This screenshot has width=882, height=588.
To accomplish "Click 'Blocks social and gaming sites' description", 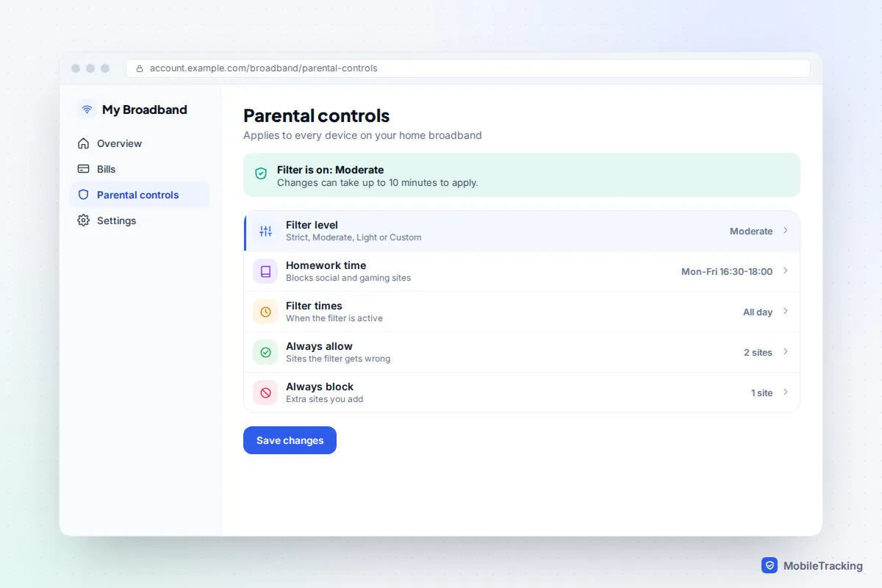I will [348, 278].
